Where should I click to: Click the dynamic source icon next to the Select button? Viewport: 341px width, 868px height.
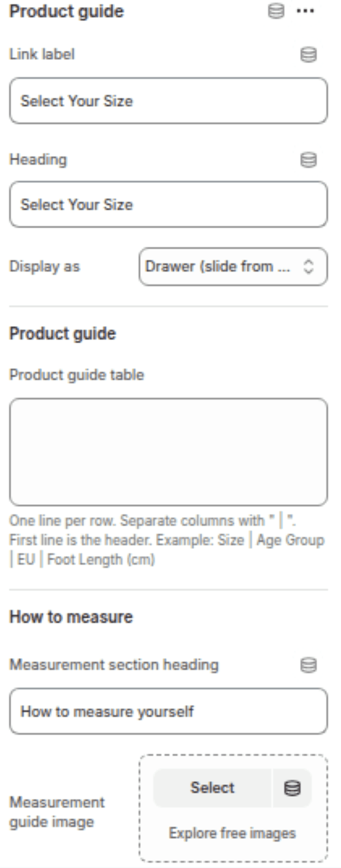[292, 788]
